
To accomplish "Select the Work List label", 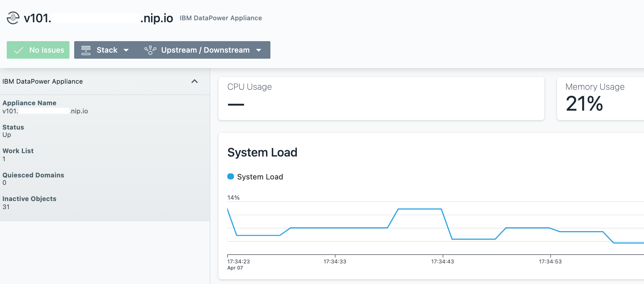I will (x=18, y=151).
